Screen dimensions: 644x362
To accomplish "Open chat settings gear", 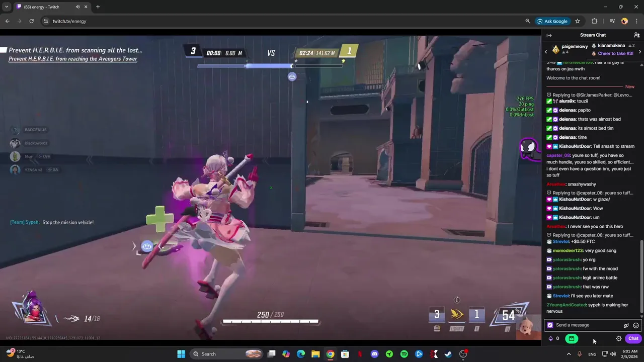I will 619,338.
